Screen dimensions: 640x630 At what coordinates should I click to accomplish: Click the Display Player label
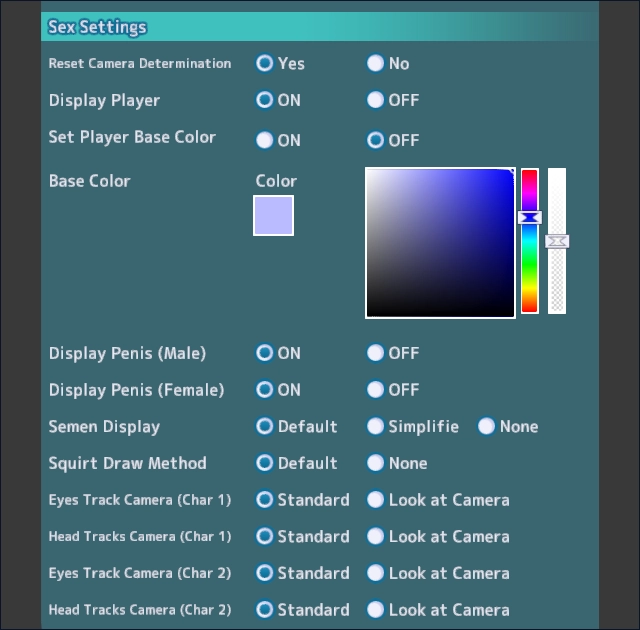click(104, 100)
